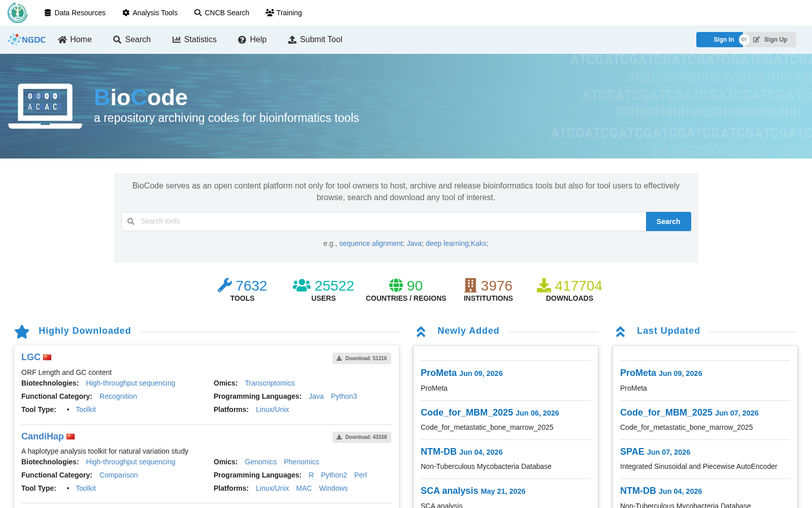
Task: Open NTM-DB in Last Updated
Action: (x=638, y=491)
